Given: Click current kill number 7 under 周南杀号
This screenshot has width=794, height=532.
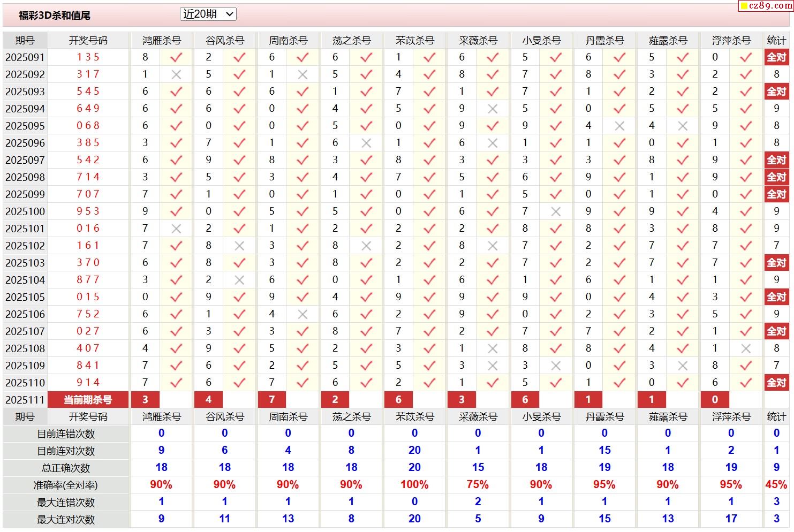Looking at the screenshot, I should click(x=271, y=400).
